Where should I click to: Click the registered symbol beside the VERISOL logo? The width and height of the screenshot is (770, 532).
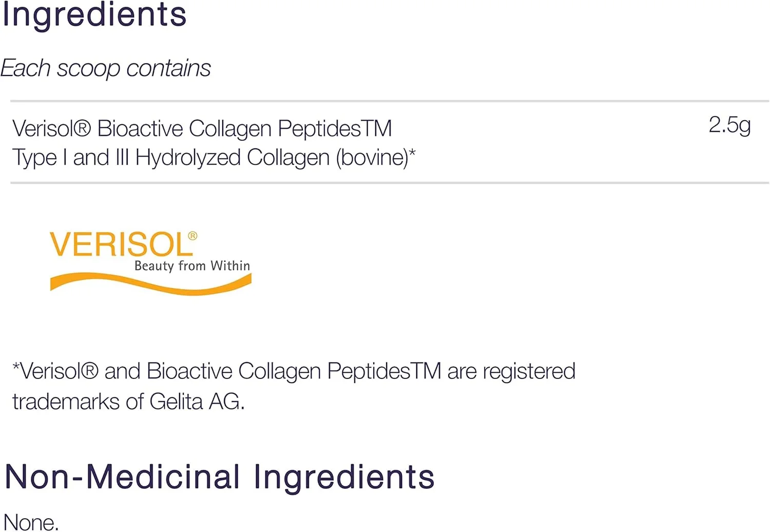[192, 236]
